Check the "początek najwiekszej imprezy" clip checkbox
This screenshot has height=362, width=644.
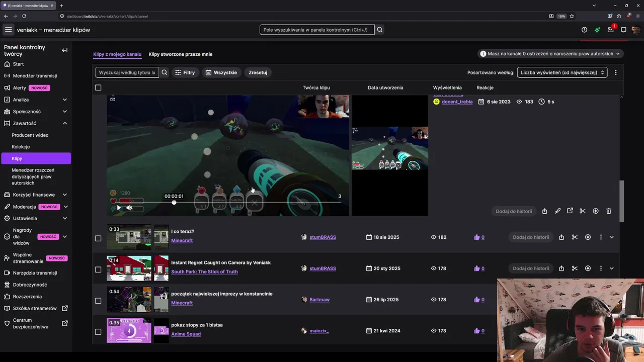coord(98,301)
